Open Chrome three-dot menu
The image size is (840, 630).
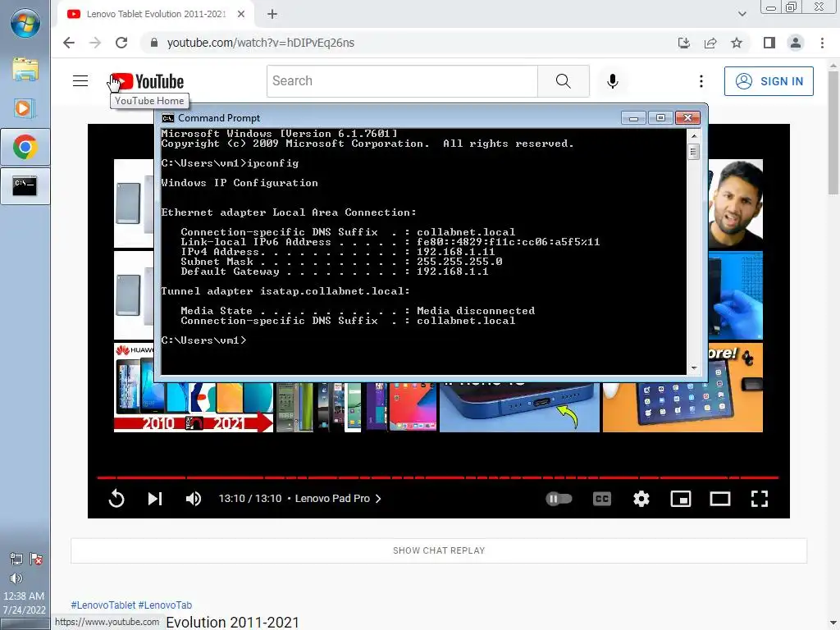click(822, 43)
